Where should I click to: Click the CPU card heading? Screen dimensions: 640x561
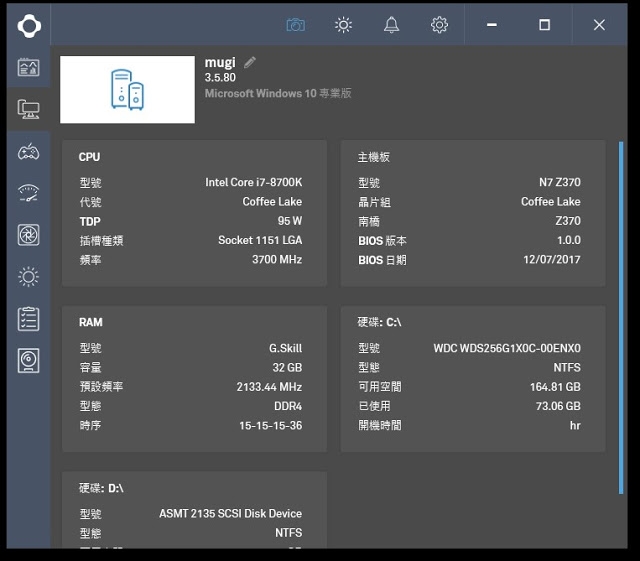pyautogui.click(x=89, y=157)
